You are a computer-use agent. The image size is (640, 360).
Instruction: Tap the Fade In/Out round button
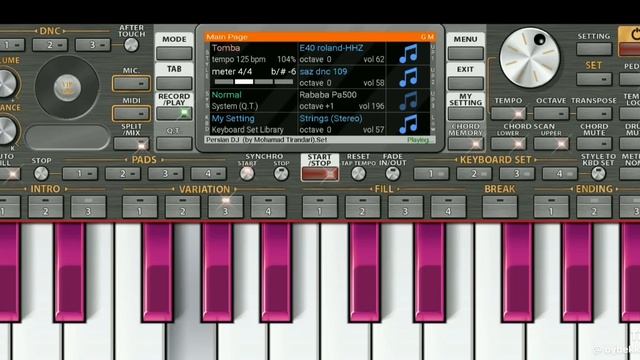[393, 174]
